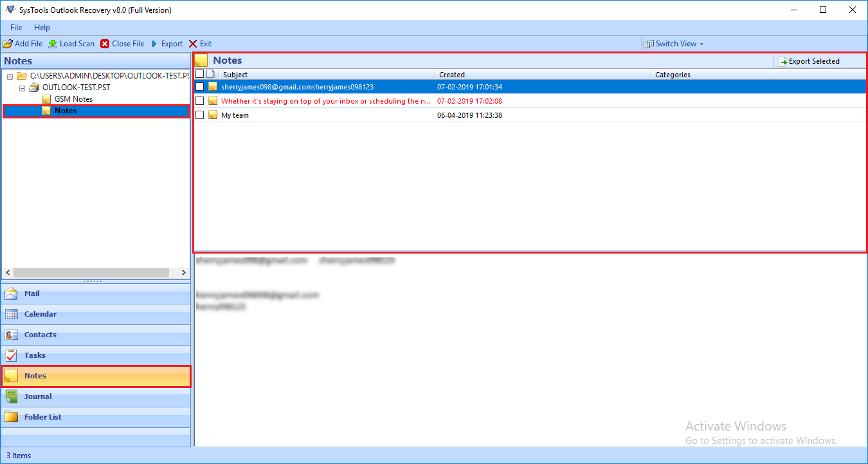Image resolution: width=868 pixels, height=464 pixels.
Task: Click the attachment column page icon in header
Action: tap(210, 75)
